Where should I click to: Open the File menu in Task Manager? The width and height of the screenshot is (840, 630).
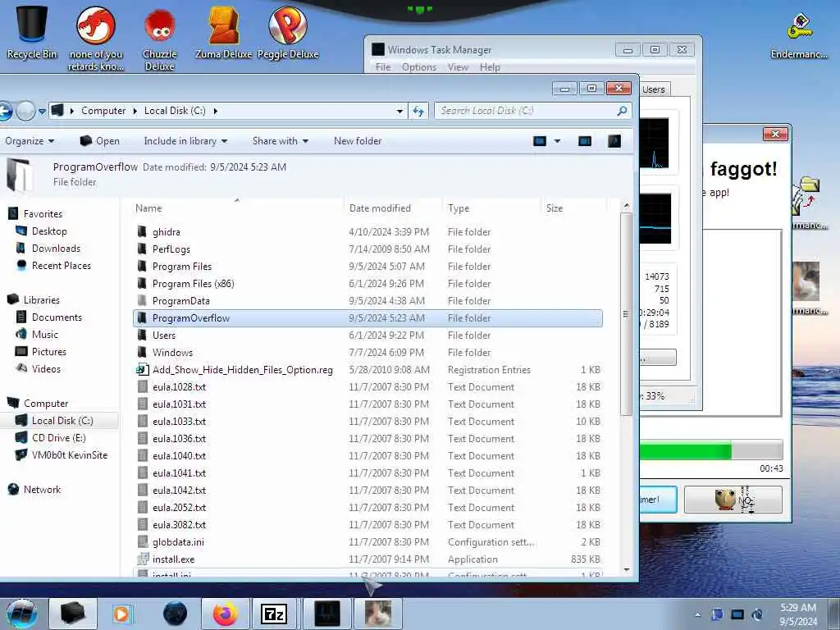[x=383, y=67]
